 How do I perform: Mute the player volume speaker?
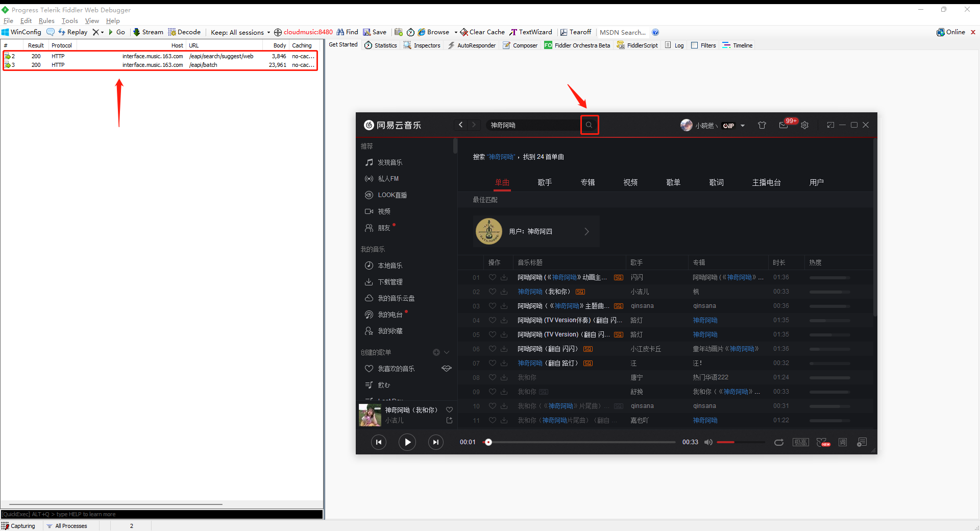pyautogui.click(x=708, y=442)
